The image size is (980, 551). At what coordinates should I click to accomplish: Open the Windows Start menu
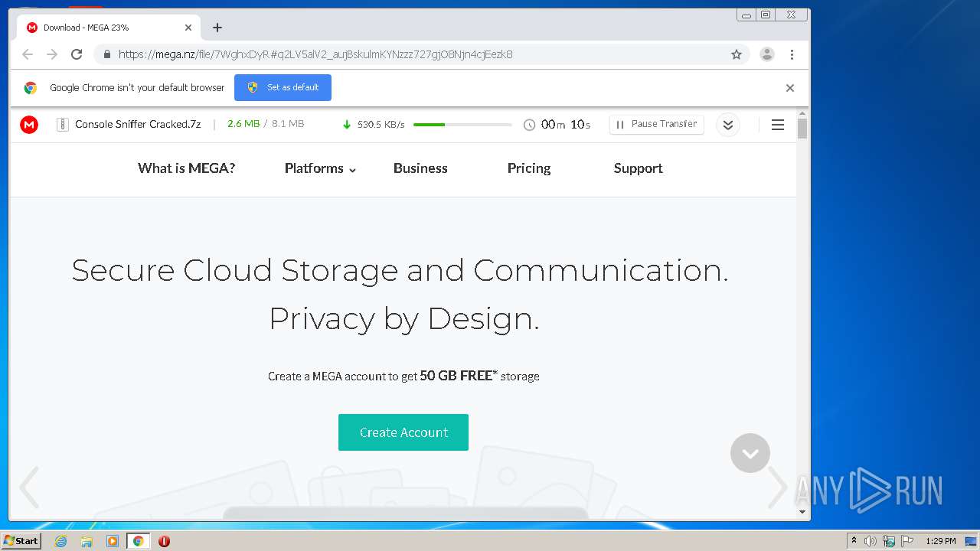coord(21,540)
